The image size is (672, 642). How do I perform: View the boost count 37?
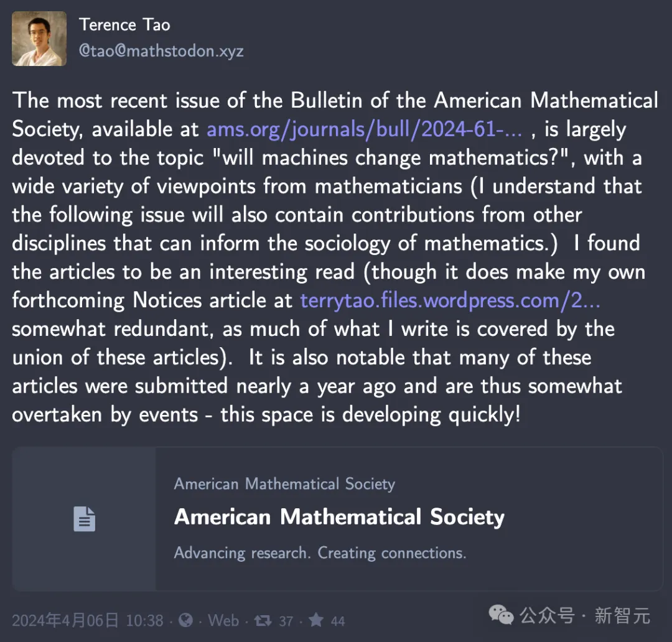point(286,621)
